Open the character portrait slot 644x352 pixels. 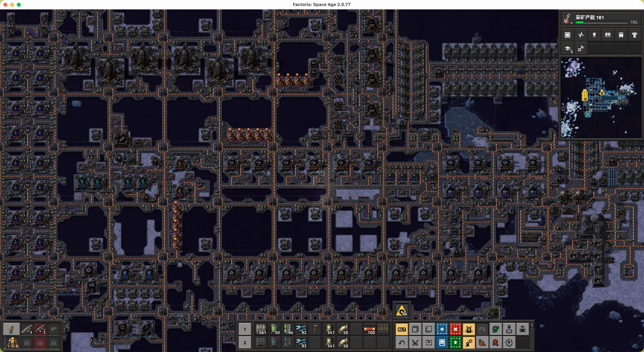(x=11, y=329)
